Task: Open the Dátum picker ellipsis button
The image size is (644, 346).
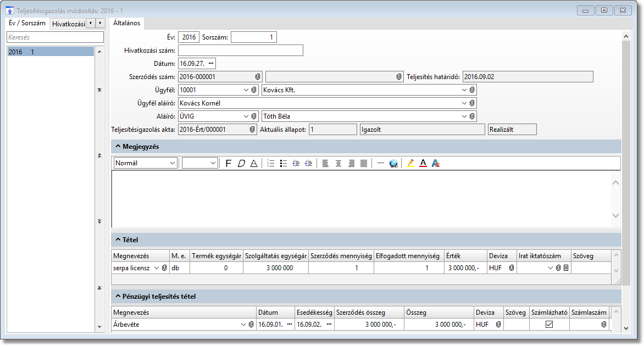Action: pos(211,64)
